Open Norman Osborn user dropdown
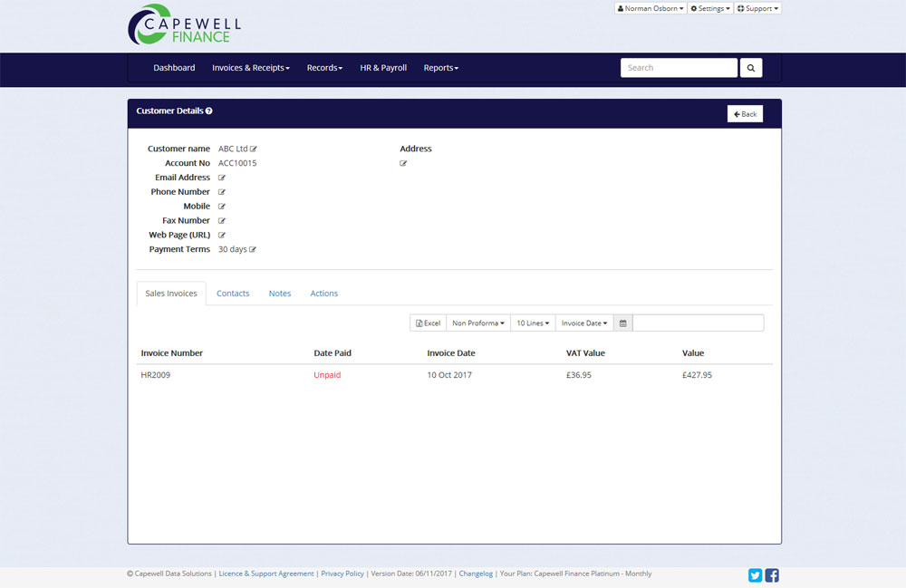 [x=650, y=8]
